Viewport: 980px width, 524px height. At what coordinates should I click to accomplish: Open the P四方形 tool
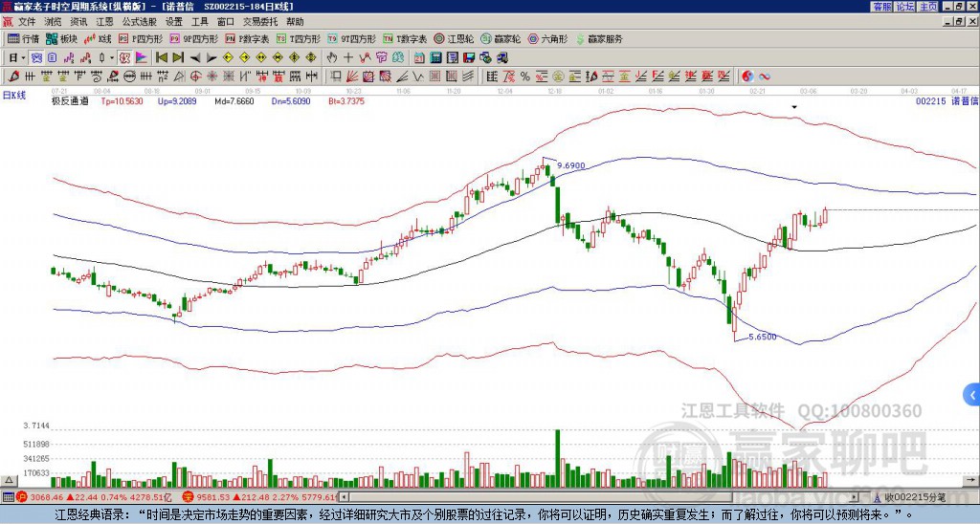[x=141, y=38]
